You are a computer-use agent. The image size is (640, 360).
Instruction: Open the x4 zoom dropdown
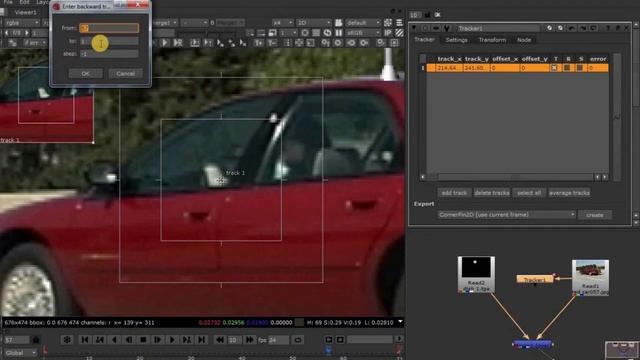pyautogui.click(x=282, y=23)
